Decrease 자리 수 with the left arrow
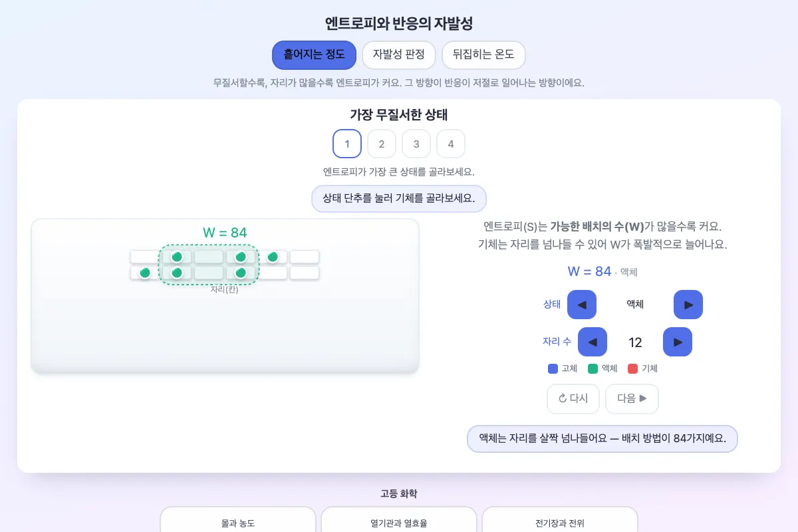 pos(593,342)
